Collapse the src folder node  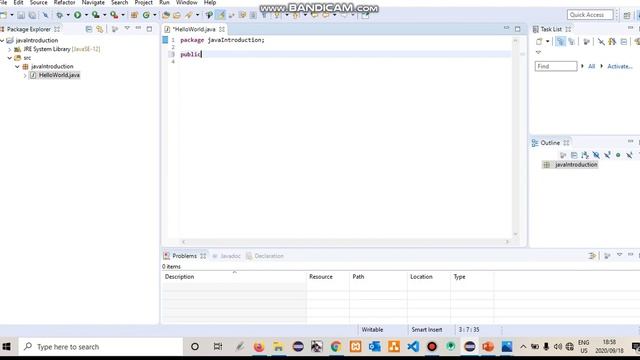pyautogui.click(x=10, y=58)
